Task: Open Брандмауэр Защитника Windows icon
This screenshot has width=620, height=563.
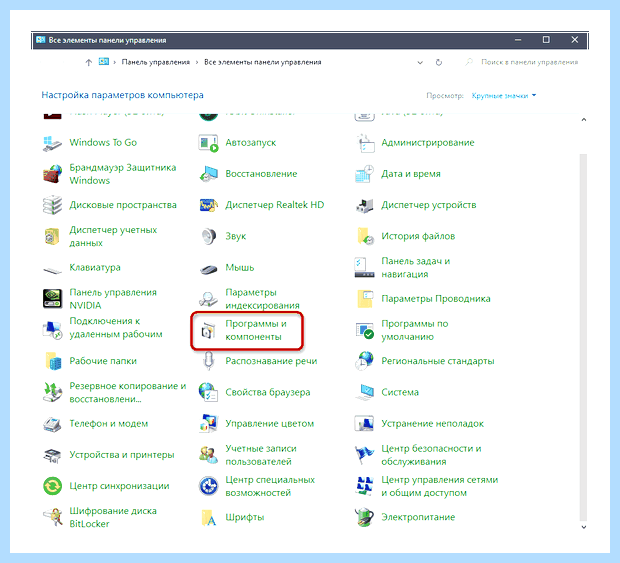Action: (x=52, y=174)
